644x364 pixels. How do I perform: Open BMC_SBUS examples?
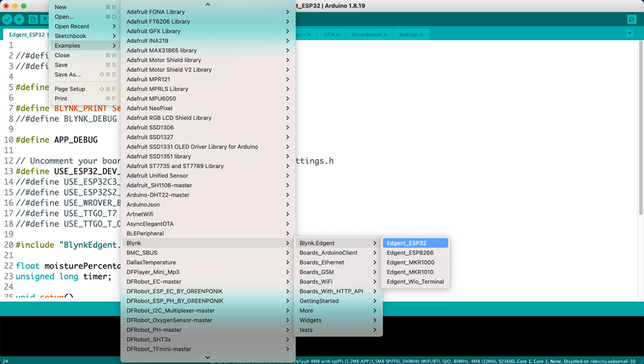(x=208, y=252)
